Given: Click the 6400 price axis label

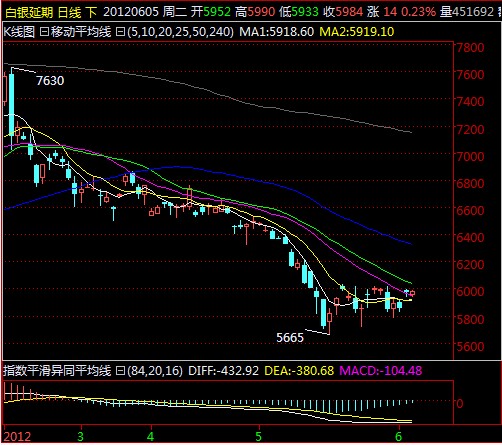Looking at the screenshot, I should (470, 237).
